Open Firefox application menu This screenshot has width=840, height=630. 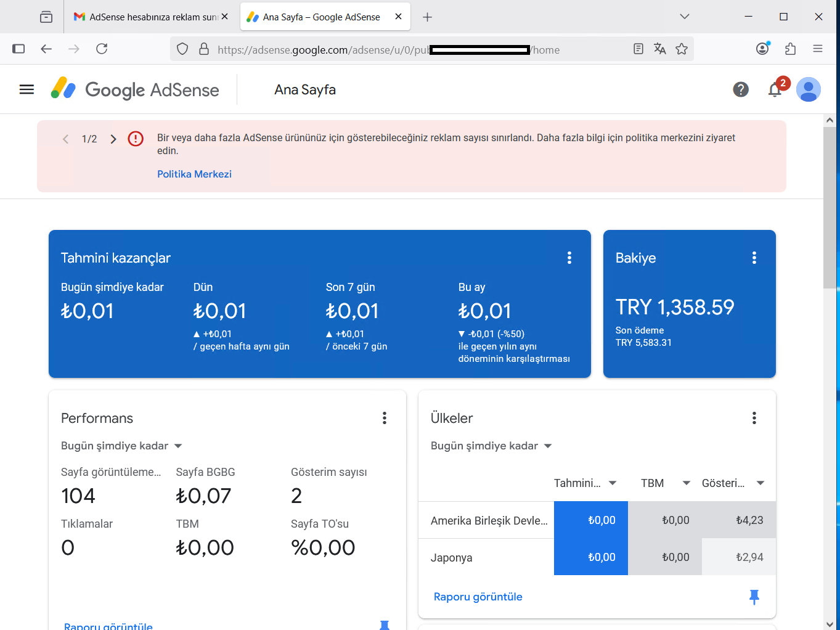(818, 49)
